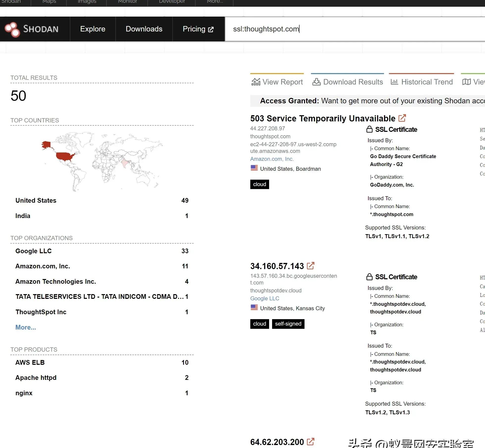Open the 503 Service Temporarily Unavailable result

click(323, 118)
